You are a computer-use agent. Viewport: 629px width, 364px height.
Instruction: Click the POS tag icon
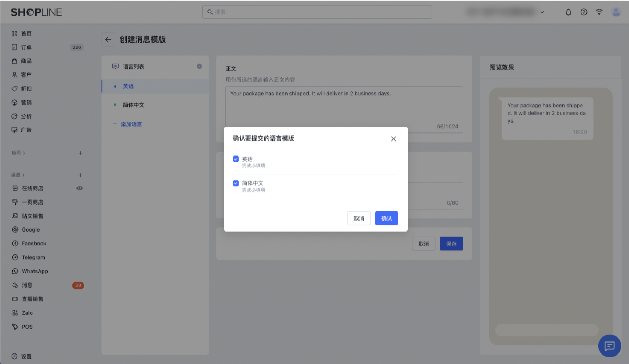tap(15, 327)
